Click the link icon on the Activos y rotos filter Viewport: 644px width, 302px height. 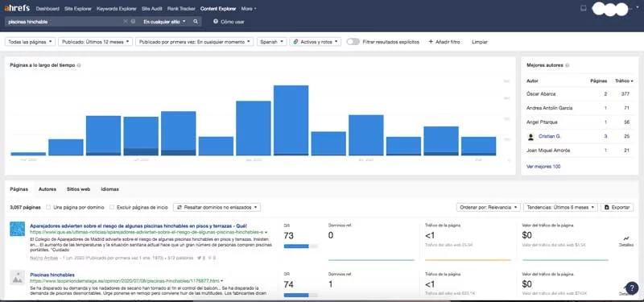295,42
